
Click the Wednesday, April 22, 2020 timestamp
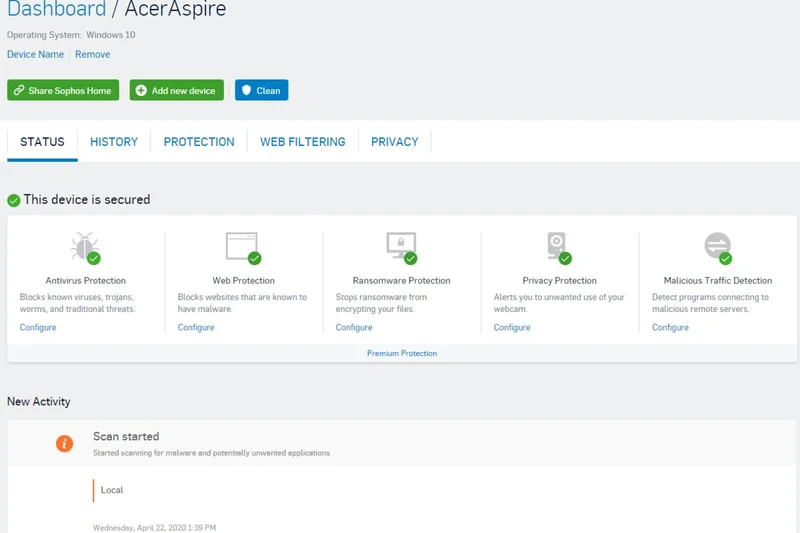(x=154, y=528)
